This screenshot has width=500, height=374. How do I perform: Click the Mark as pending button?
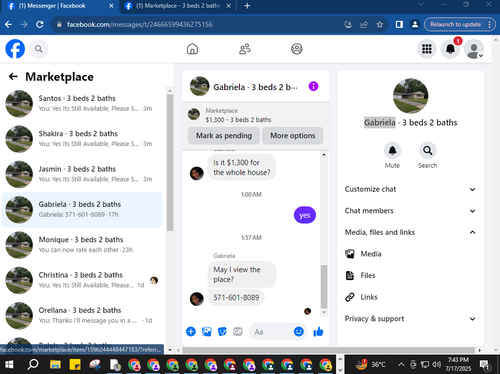click(x=224, y=136)
